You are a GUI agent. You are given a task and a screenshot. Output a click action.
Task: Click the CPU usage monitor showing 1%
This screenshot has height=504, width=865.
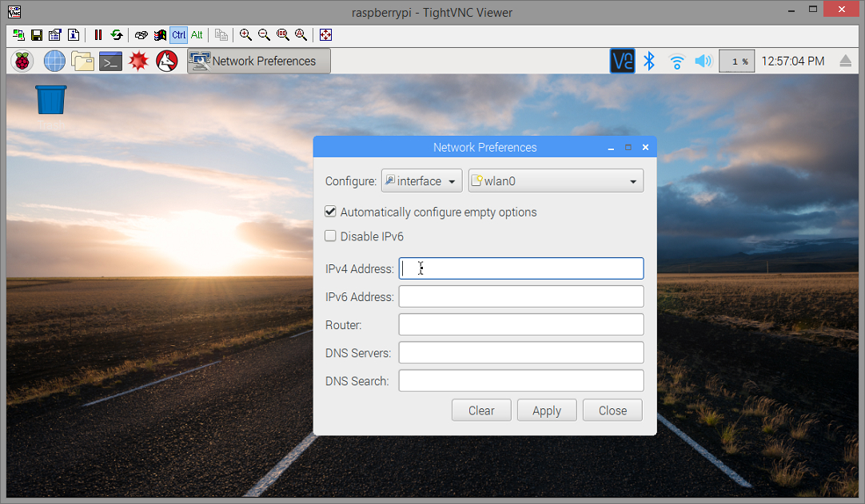[736, 62]
